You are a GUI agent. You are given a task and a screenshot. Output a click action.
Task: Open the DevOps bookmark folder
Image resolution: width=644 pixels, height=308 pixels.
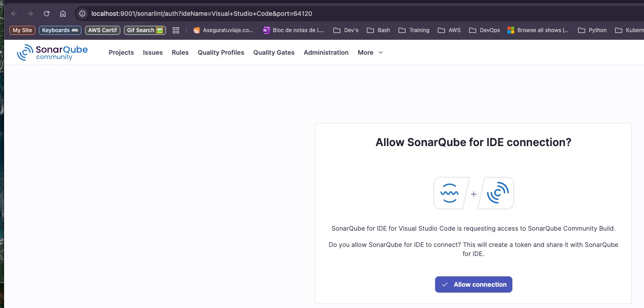coord(484,30)
